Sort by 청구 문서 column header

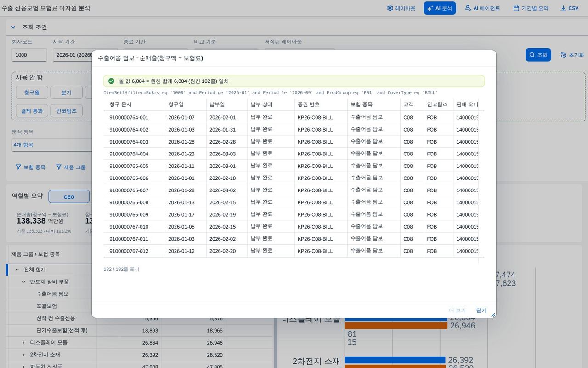pyautogui.click(x=134, y=104)
